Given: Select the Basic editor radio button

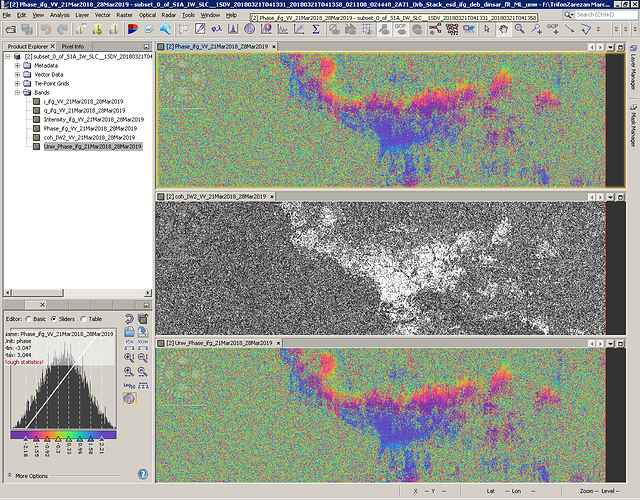Looking at the screenshot, I should point(29,319).
